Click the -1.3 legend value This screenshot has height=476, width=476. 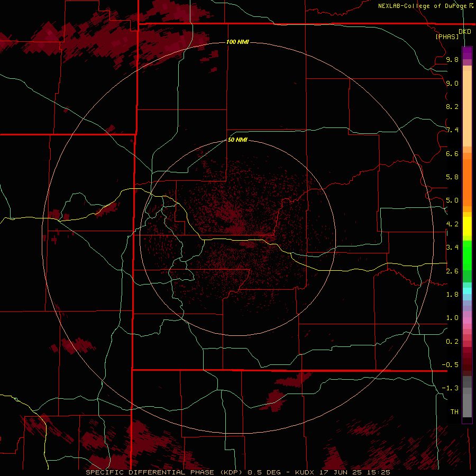tap(450, 388)
